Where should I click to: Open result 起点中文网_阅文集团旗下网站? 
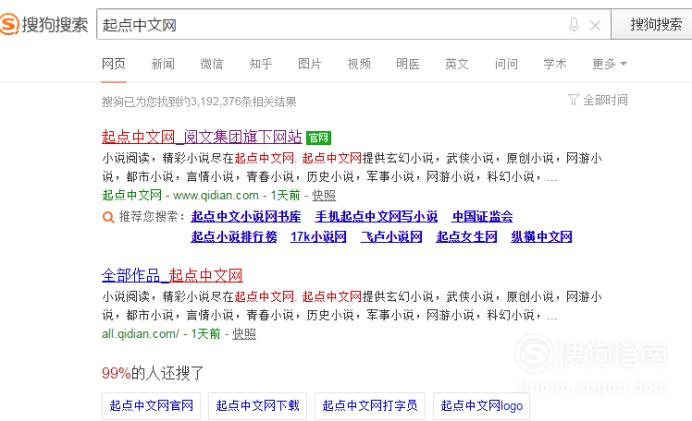pyautogui.click(x=202, y=137)
